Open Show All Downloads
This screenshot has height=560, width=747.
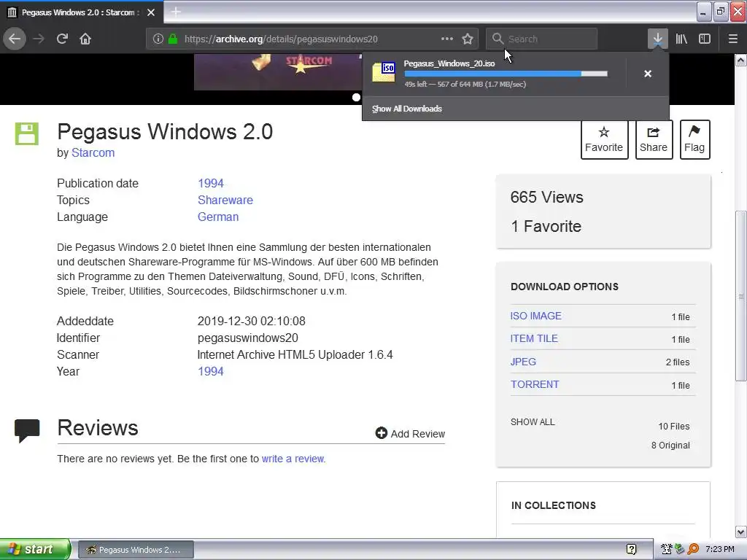click(407, 109)
